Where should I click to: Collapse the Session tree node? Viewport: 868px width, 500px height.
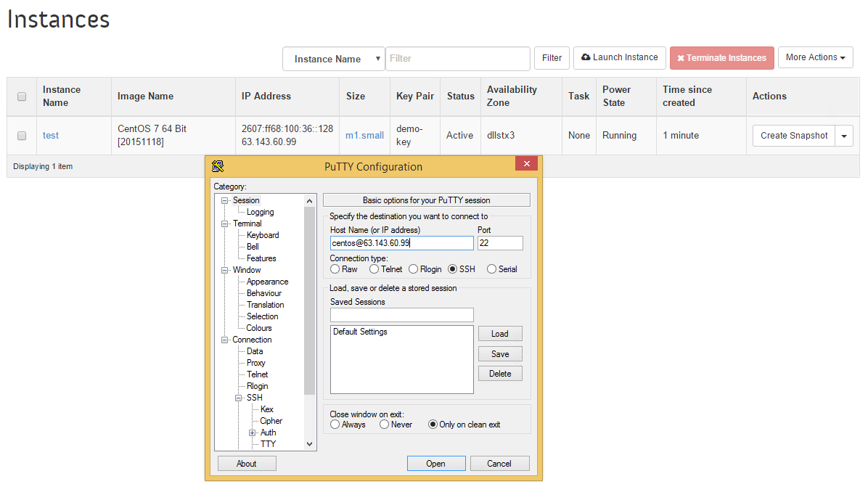point(225,200)
